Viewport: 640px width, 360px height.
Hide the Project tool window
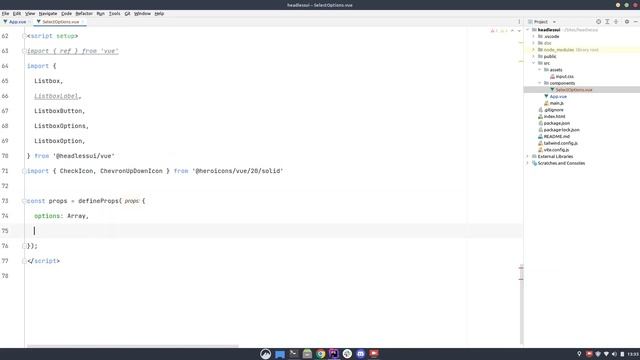(x=636, y=22)
